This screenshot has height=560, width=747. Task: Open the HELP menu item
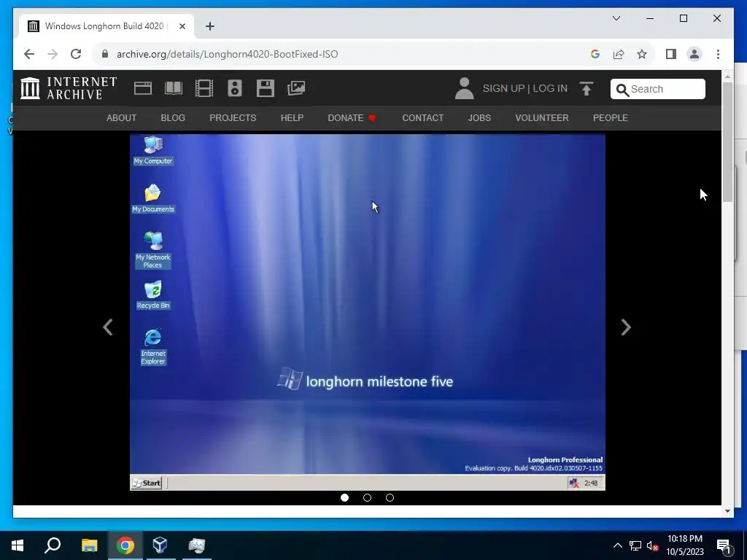[292, 118]
